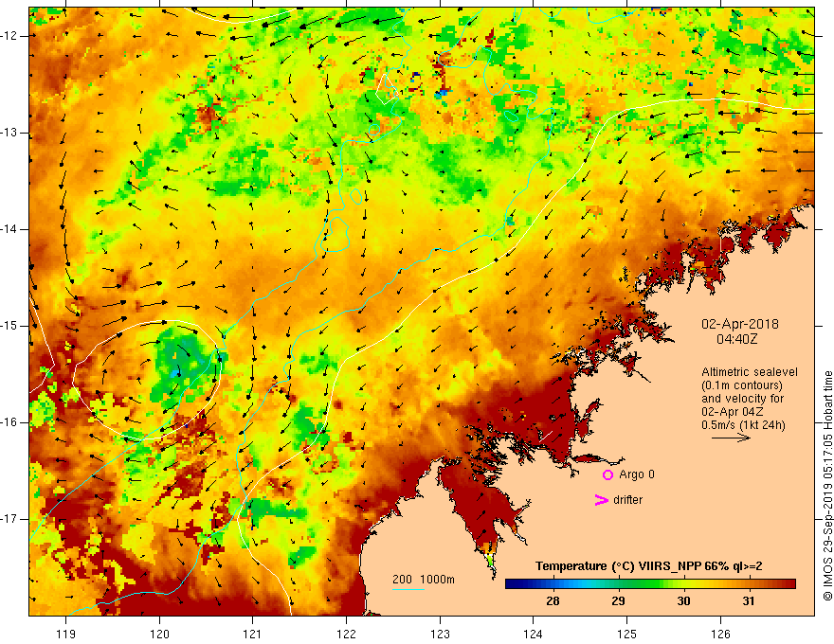Click the '(0.1m contours)' caption line
The image size is (834, 644).
point(742,385)
